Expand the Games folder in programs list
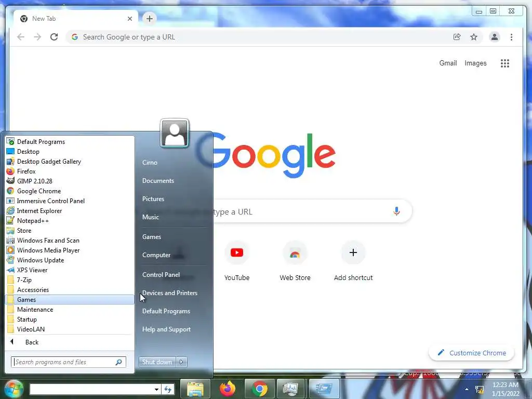532x399 pixels. coord(70,300)
